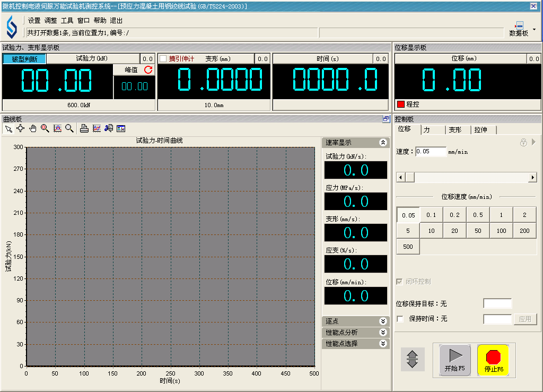The height and width of the screenshot is (392, 543).
Task: Reset peak value with red refresh icon
Action: (148, 69)
